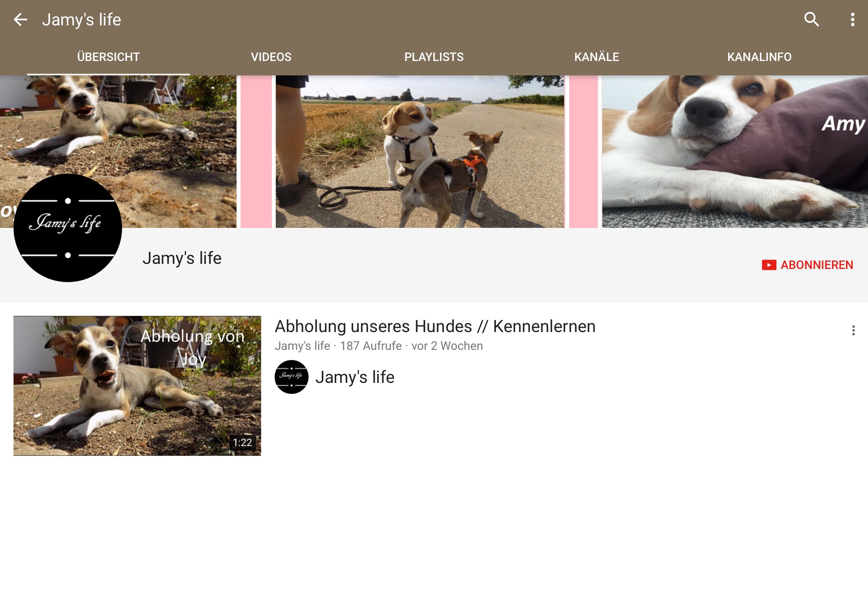Tap the Amy beagle banner image
868x590 pixels.
coord(734,152)
